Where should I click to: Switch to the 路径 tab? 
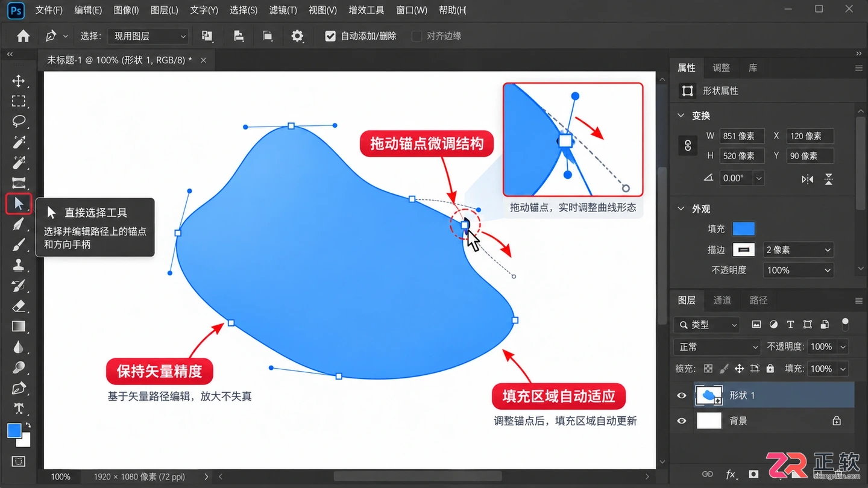pos(758,300)
